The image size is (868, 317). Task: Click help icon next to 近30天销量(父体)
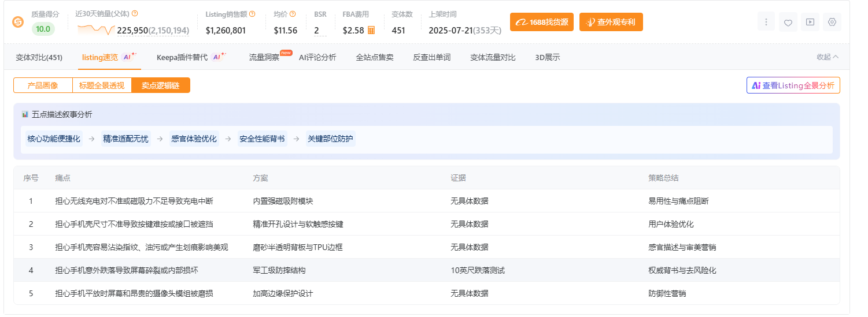click(x=135, y=13)
